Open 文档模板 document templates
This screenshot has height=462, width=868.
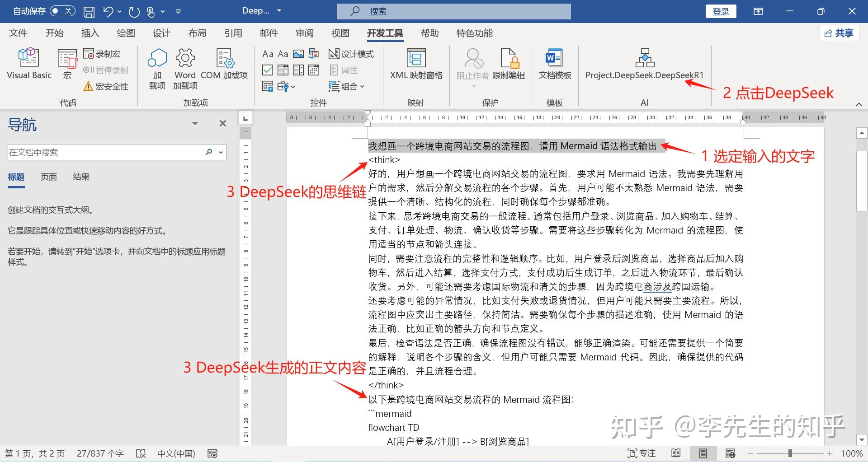(x=555, y=63)
